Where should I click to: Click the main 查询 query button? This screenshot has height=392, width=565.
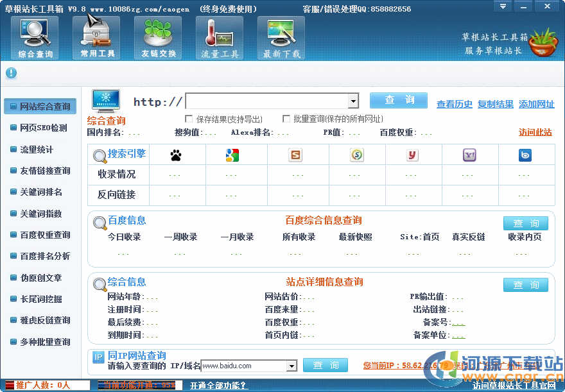(398, 101)
